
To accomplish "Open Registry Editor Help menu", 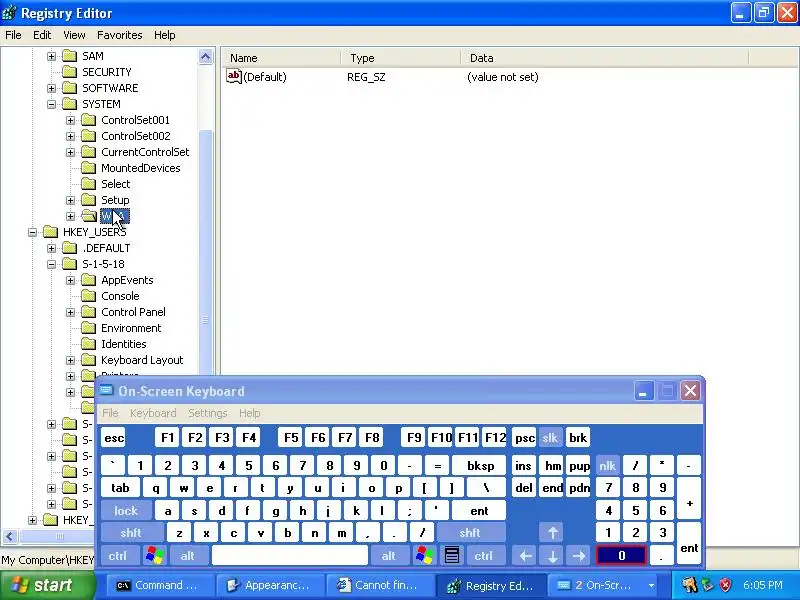I will tap(164, 35).
